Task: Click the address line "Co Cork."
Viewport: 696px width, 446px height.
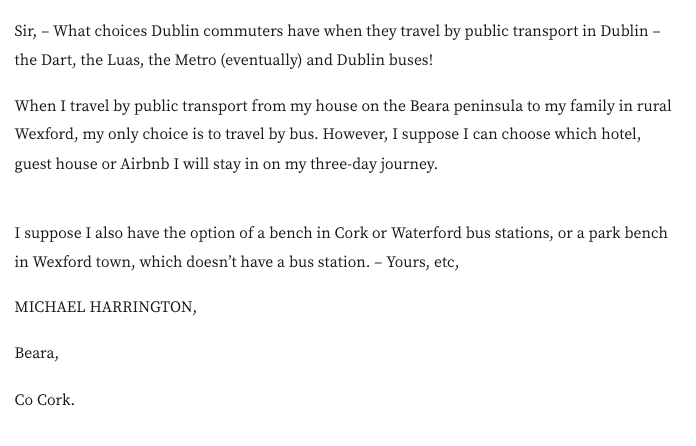Action: tap(44, 399)
